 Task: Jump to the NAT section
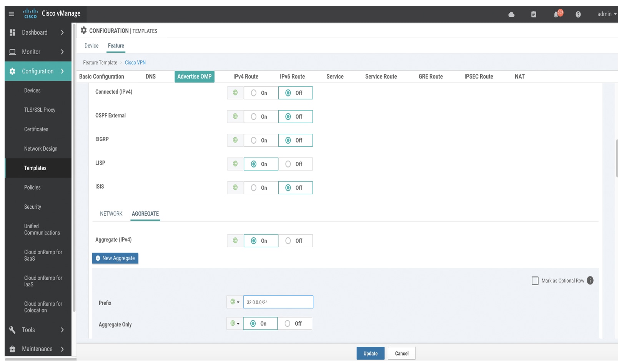(520, 76)
